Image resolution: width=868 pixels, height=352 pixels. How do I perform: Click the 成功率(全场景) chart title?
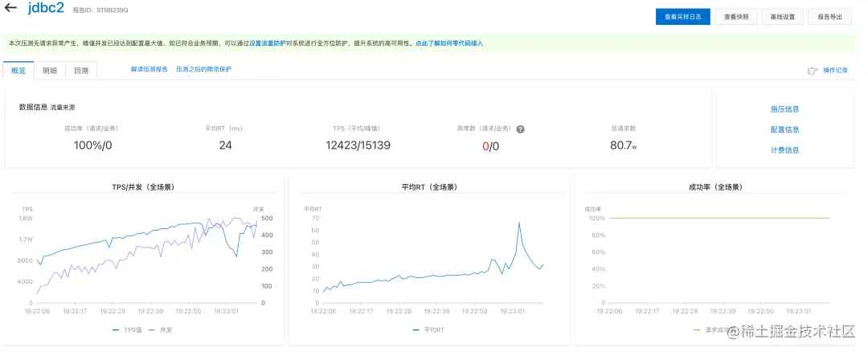pos(715,187)
